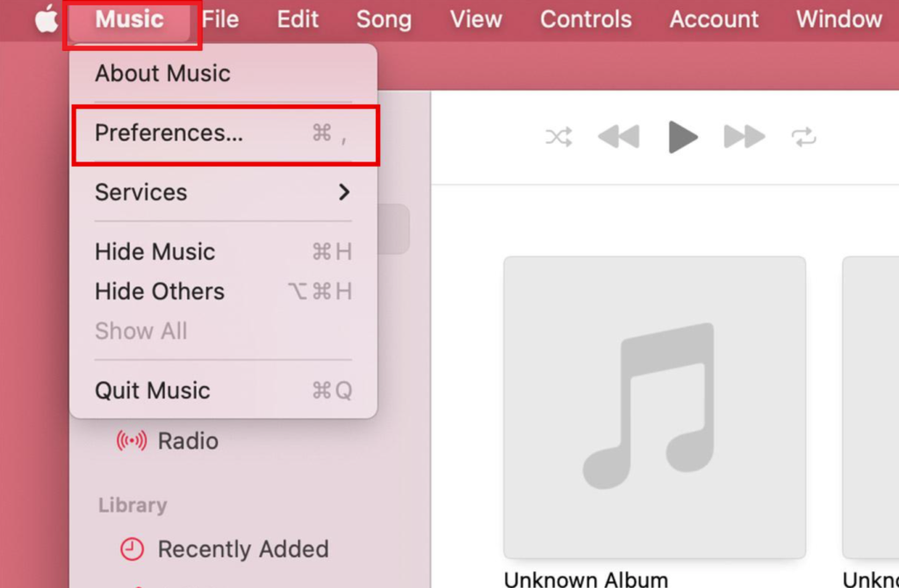This screenshot has height=588, width=899.
Task: Click the Apple menu icon
Action: coord(44,18)
